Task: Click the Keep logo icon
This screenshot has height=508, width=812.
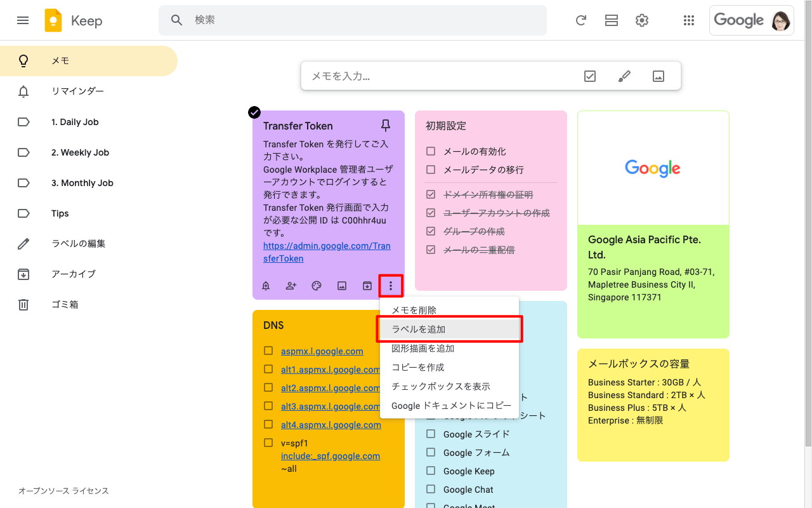Action: [x=53, y=20]
